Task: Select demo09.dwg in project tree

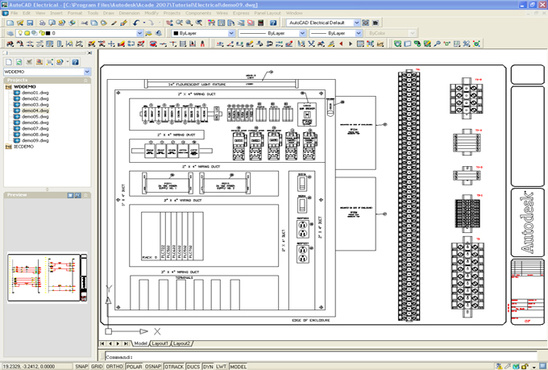Action: tap(35, 140)
